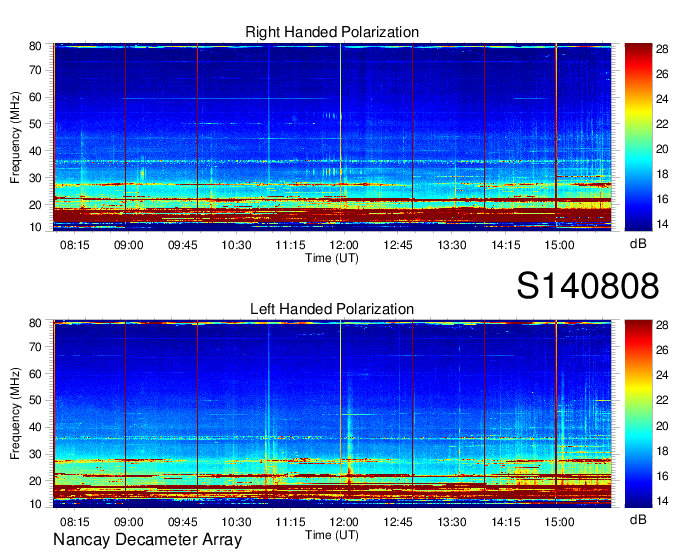This screenshot has height=552, width=680.
Task: Click the 08:15 tick label on the lower plot
Action: 75,522
